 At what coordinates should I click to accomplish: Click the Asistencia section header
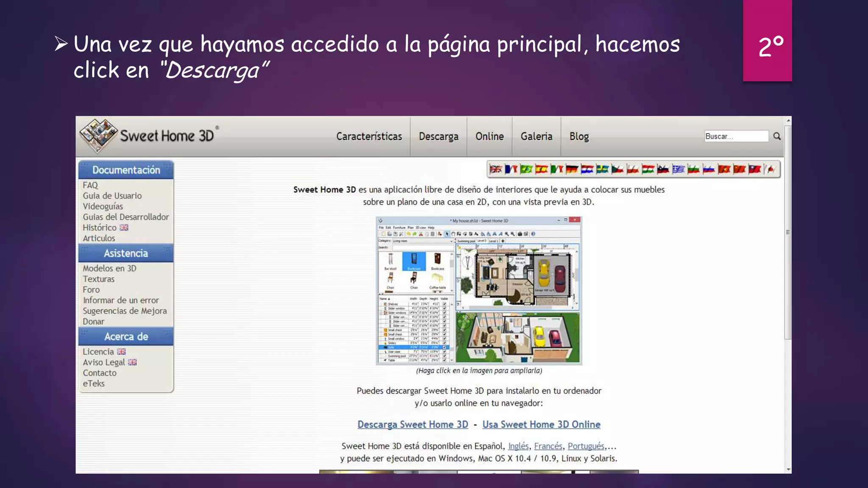[x=126, y=253]
